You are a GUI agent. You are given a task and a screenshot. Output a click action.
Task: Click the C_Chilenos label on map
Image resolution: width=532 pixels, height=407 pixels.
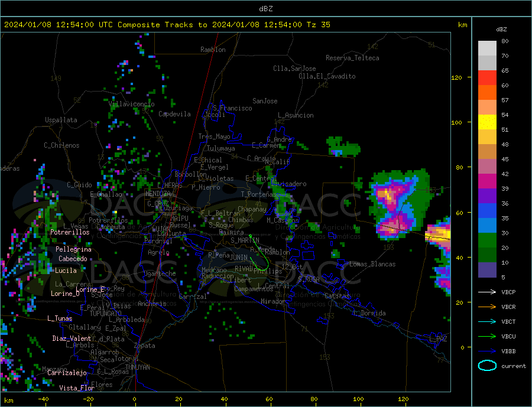pos(61,145)
